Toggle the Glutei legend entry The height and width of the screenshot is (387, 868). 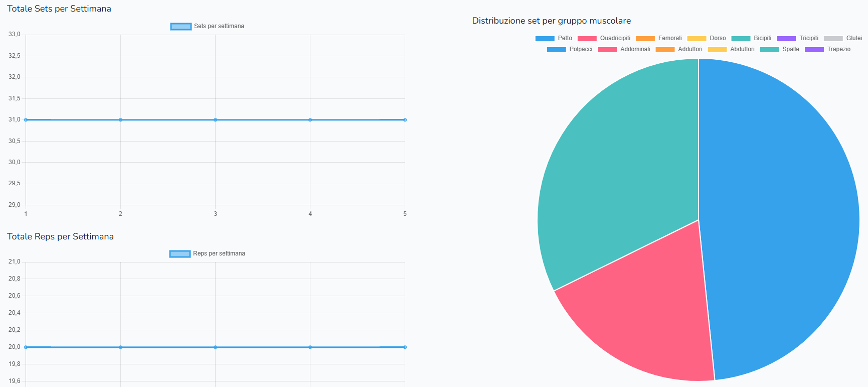click(x=842, y=38)
